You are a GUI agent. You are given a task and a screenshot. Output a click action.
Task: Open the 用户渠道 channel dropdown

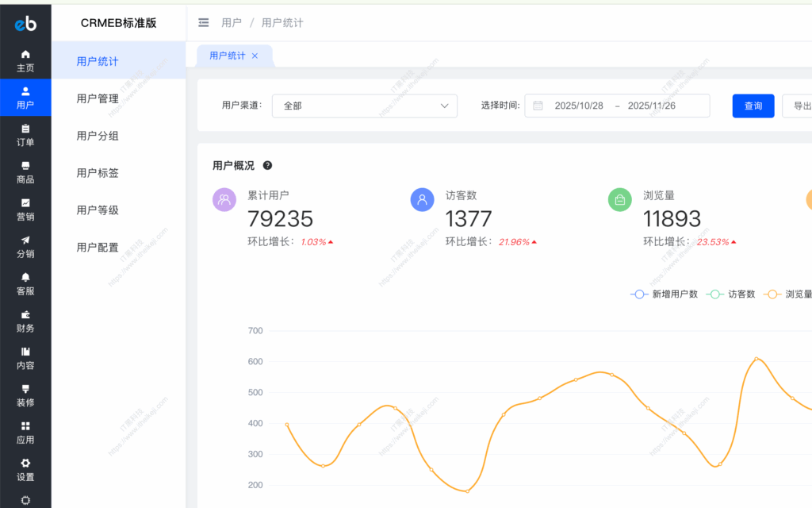point(364,106)
